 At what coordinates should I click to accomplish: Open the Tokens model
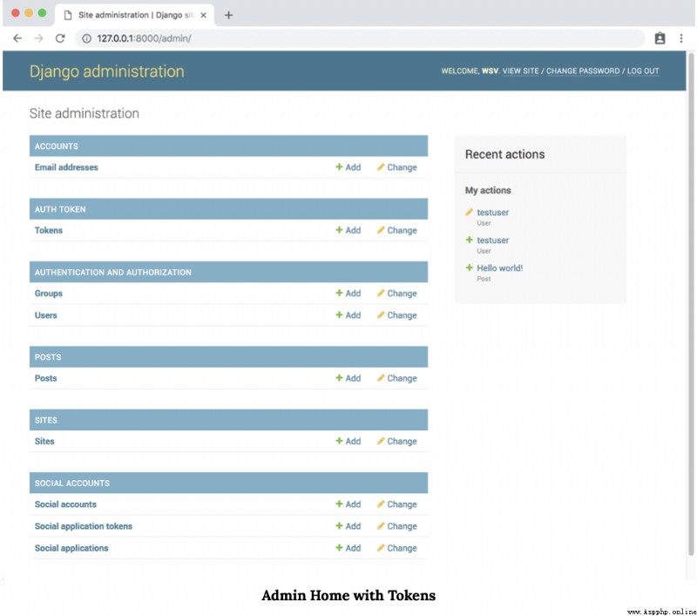point(49,230)
